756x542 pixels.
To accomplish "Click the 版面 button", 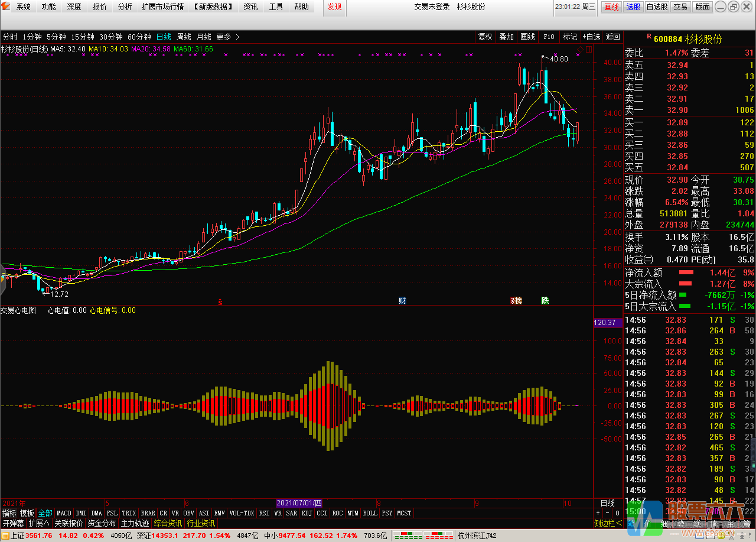I will 702,7.
